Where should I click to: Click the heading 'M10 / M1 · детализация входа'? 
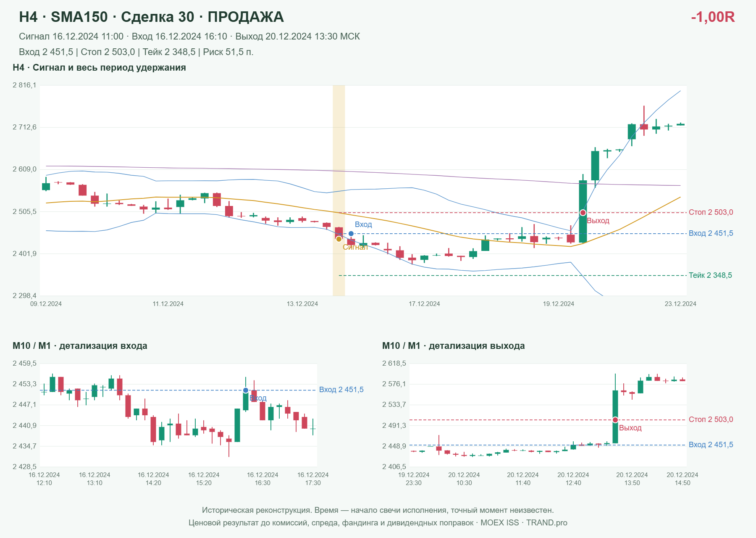(80, 346)
